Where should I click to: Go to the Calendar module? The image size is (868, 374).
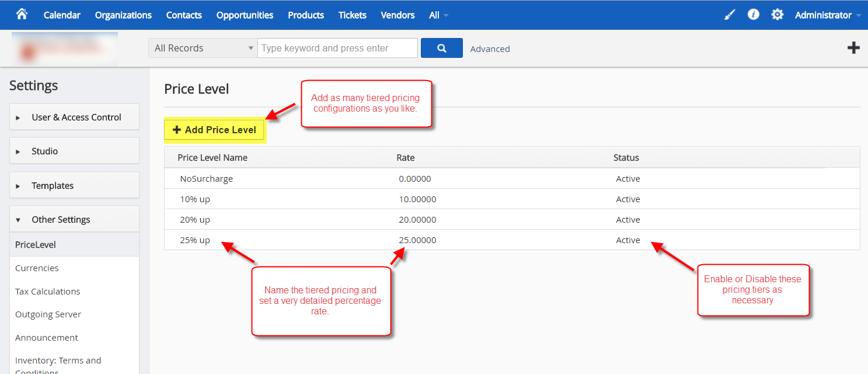pyautogui.click(x=62, y=15)
